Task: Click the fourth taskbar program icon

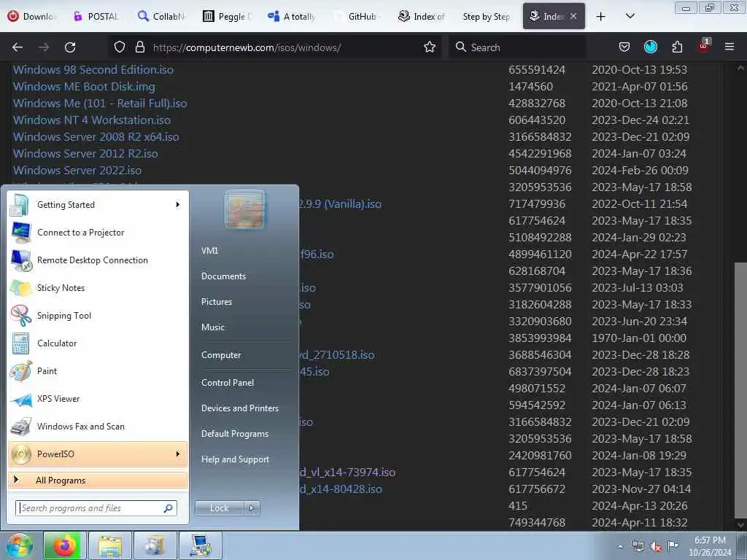Action: [x=155, y=545]
